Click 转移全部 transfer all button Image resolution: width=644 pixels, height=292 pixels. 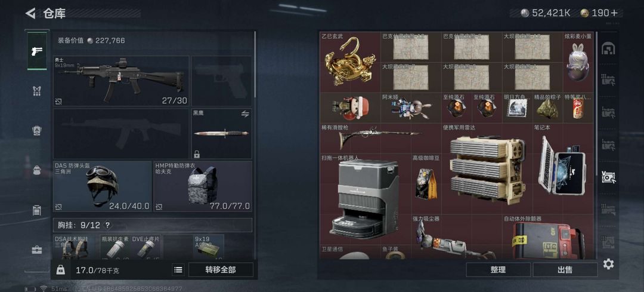point(221,270)
